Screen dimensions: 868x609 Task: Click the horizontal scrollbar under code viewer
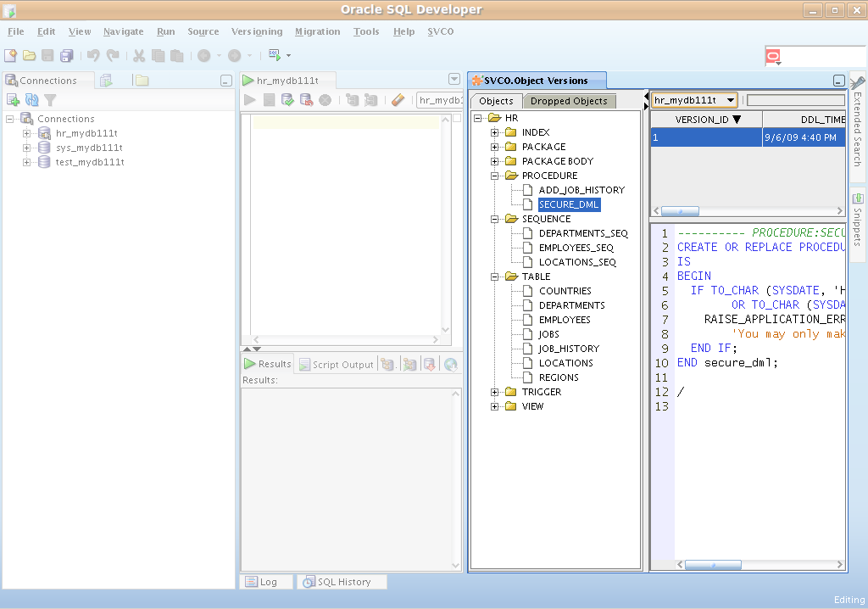[x=712, y=565]
